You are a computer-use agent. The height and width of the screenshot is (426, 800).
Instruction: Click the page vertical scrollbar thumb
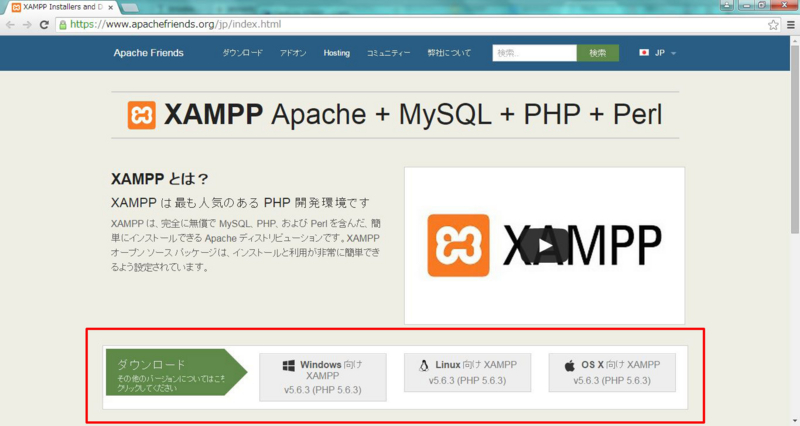794,140
